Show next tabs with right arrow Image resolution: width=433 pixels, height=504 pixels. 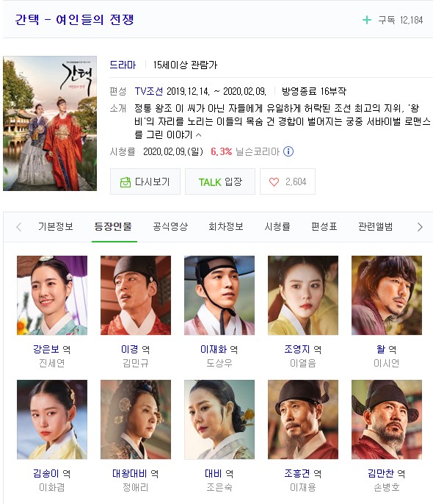pos(420,227)
